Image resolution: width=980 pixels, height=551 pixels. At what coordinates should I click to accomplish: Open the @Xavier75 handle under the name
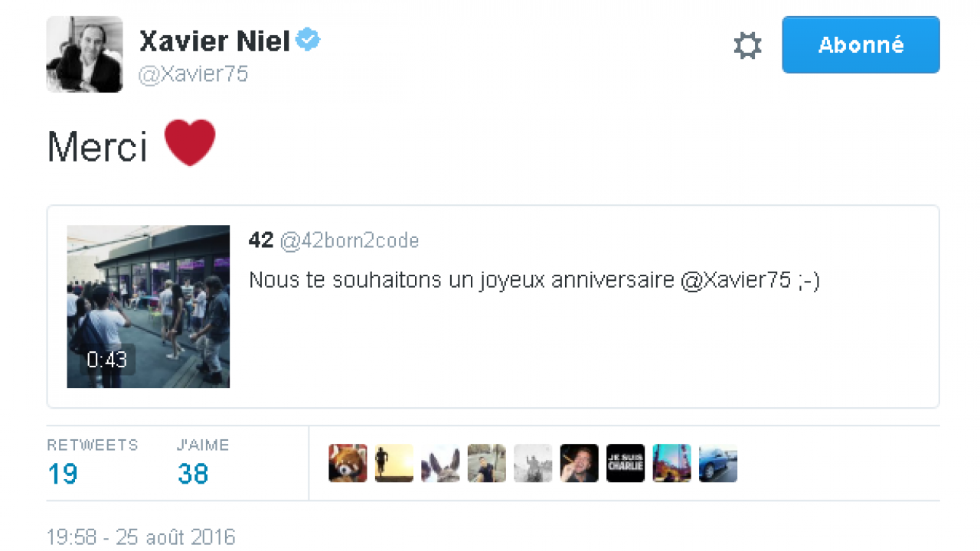point(193,74)
